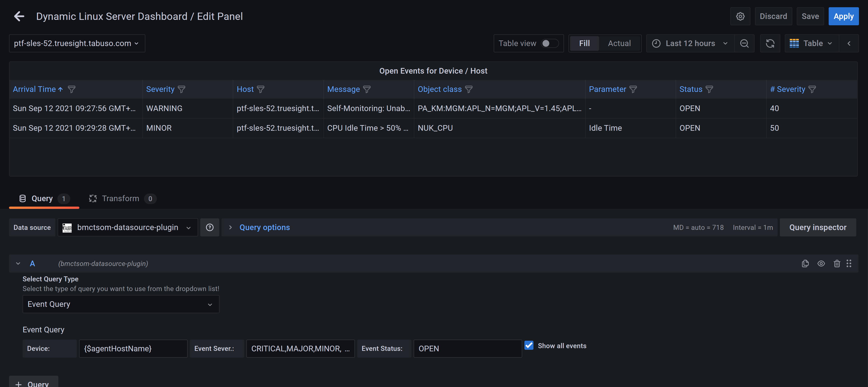Filter the Message column
The width and height of the screenshot is (868, 387).
point(367,89)
